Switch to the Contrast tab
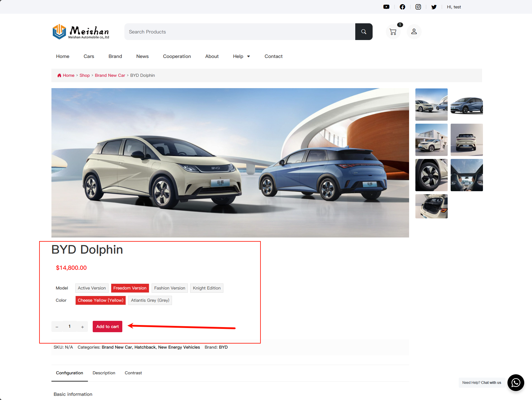The height and width of the screenshot is (400, 532). coord(133,373)
